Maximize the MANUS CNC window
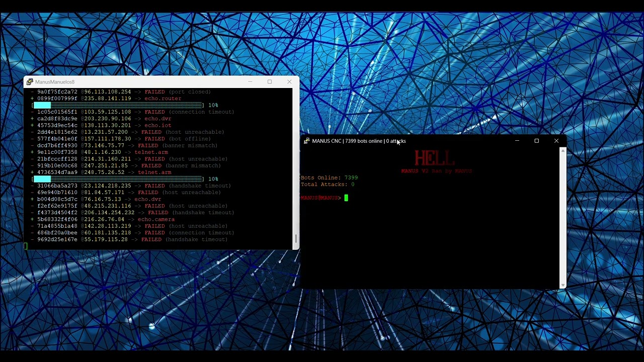The image size is (644, 362). click(x=536, y=141)
